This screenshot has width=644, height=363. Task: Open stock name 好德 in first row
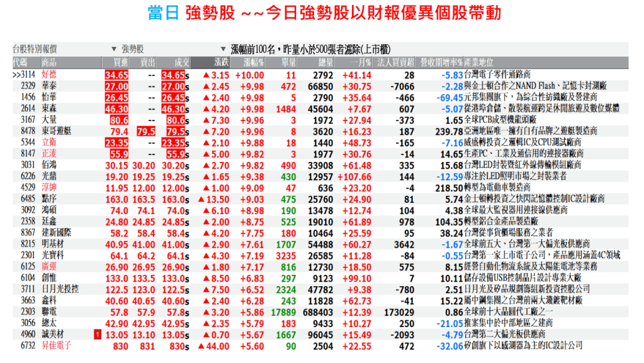pyautogui.click(x=50, y=74)
